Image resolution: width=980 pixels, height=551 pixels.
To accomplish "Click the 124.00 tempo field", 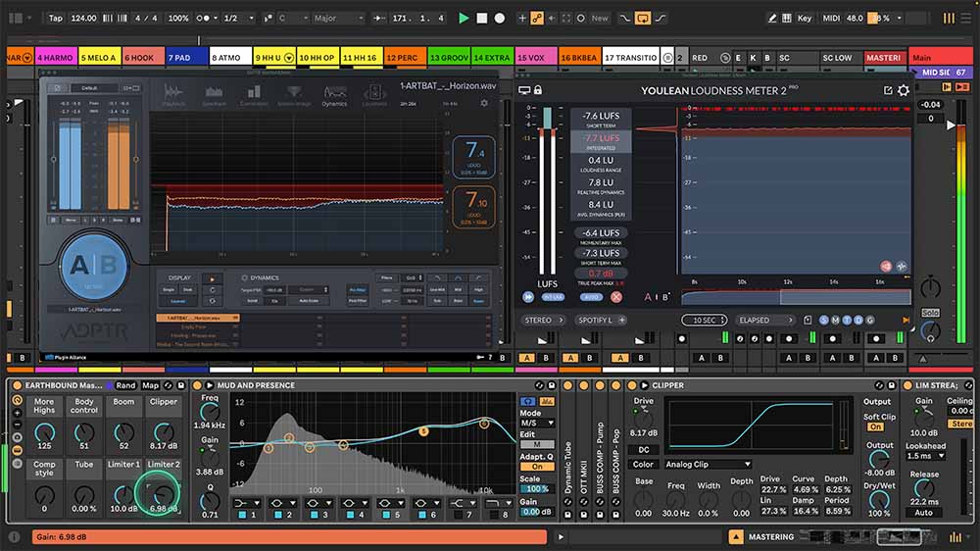I will [x=83, y=18].
